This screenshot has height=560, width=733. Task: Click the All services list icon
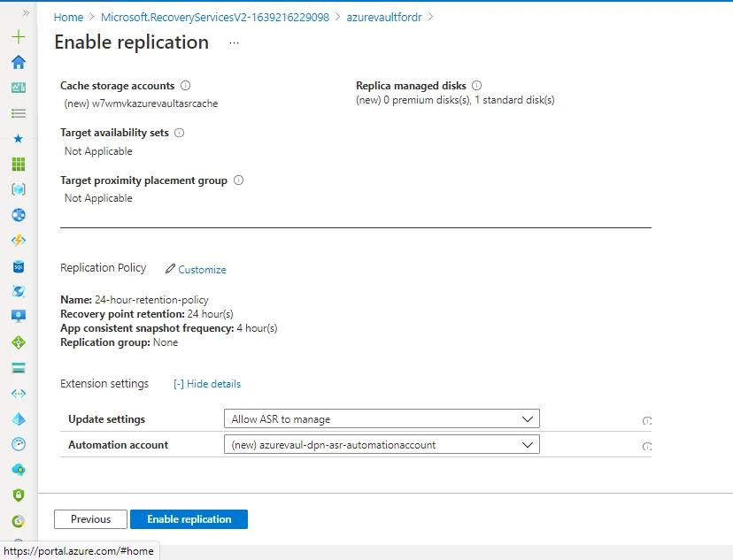click(17, 112)
